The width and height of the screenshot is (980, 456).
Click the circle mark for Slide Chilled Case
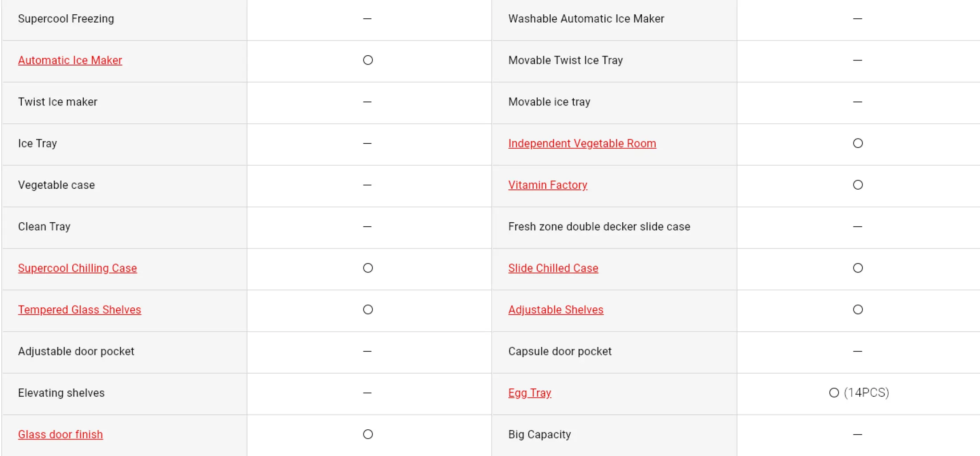tap(857, 268)
